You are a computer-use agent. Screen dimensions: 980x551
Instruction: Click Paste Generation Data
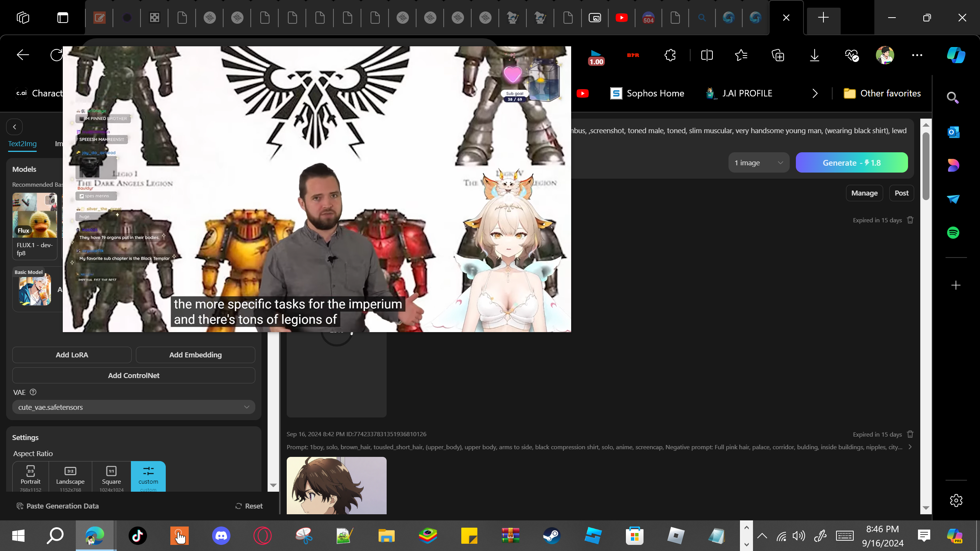click(58, 506)
